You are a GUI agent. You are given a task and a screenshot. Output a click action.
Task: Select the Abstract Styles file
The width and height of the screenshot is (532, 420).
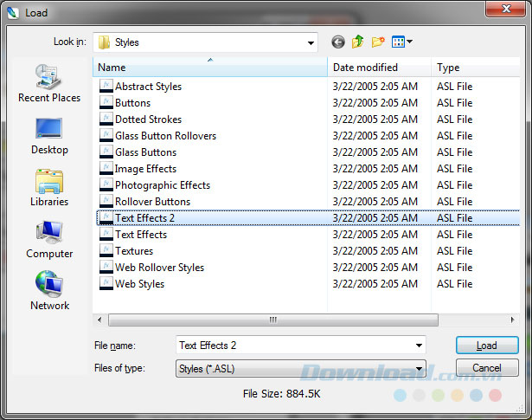coord(148,87)
